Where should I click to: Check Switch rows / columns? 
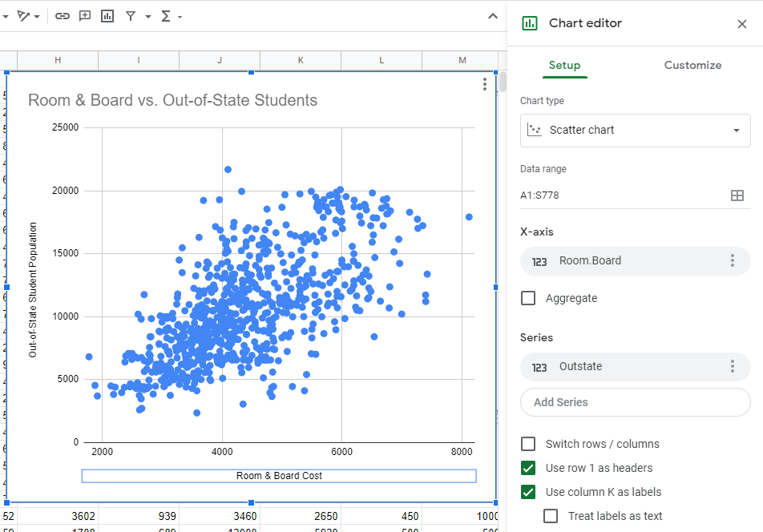pyautogui.click(x=528, y=444)
